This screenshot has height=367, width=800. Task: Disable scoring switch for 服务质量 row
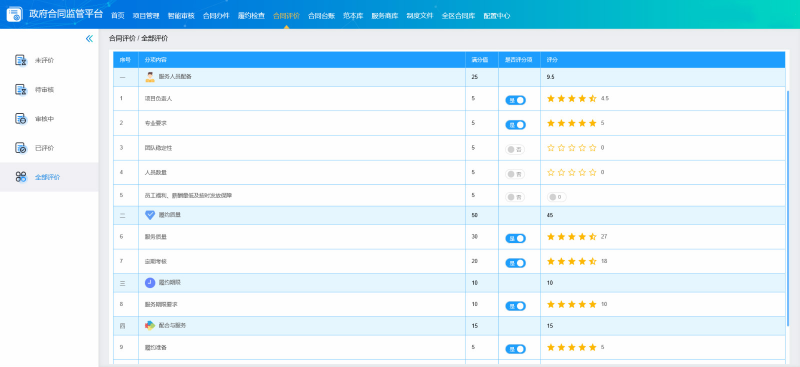515,238
